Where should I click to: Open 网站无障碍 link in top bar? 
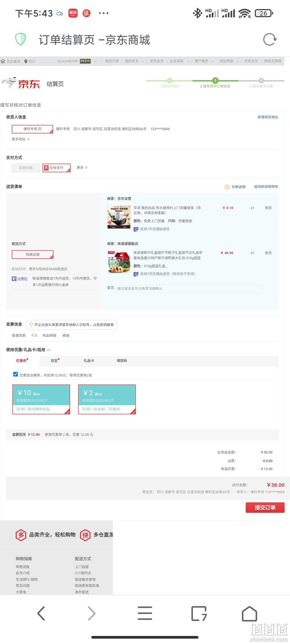(273, 61)
